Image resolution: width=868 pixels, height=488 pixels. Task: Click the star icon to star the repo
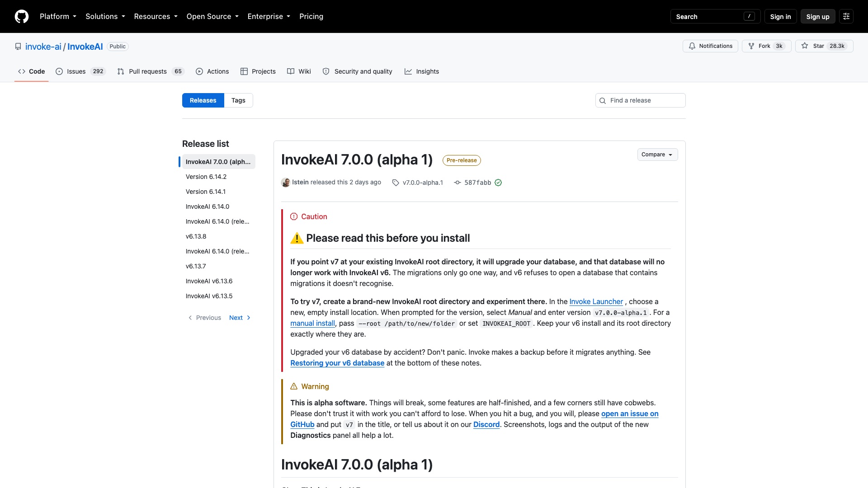pos(805,46)
